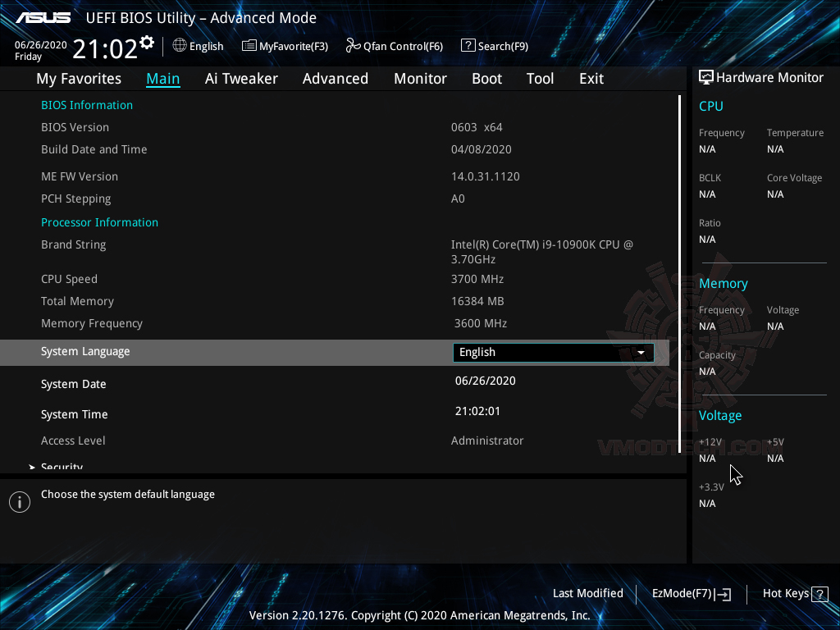This screenshot has height=630, width=840.
Task: Click the Qfan Control(F6) label
Action: 403,47
